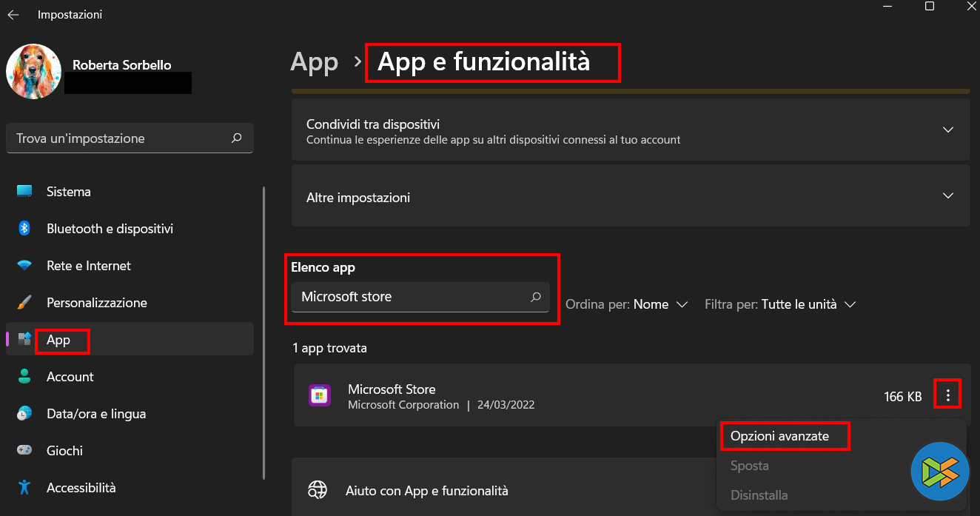Choose Opzioni avanzate from the context menu

779,436
